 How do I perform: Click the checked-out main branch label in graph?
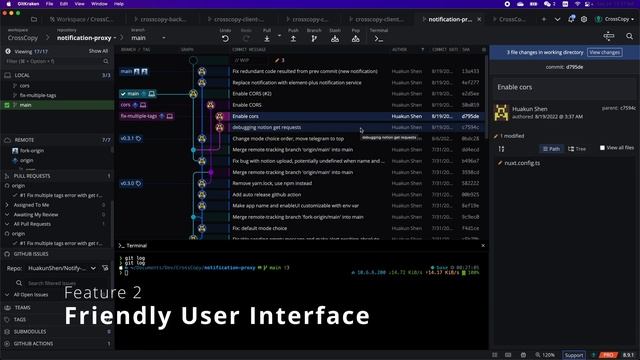click(138, 93)
